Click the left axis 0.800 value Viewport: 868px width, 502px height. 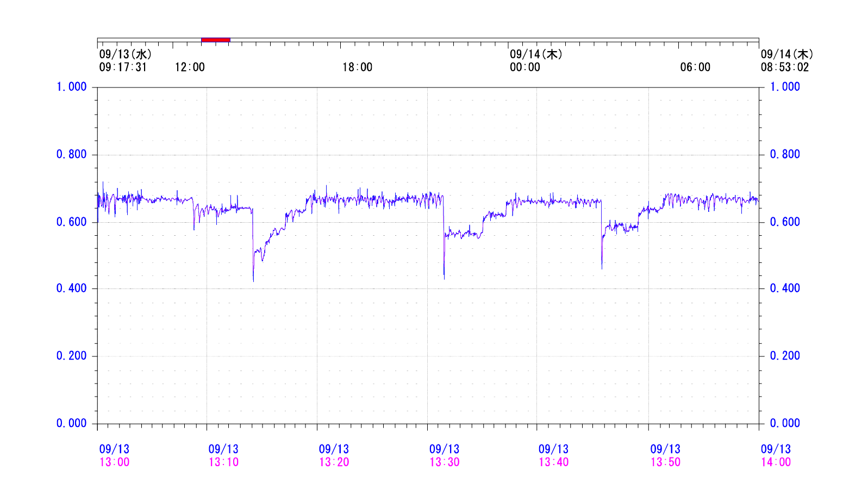72,154
